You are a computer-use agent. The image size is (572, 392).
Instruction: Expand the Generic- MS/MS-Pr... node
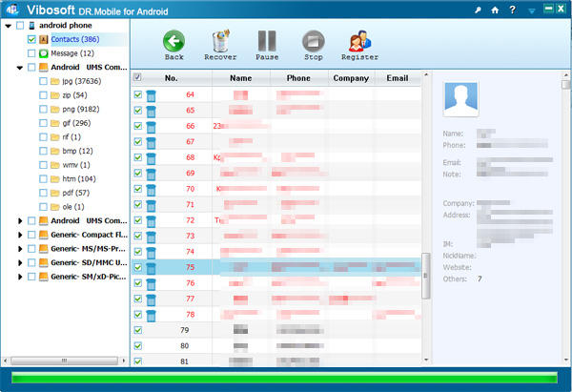20,249
